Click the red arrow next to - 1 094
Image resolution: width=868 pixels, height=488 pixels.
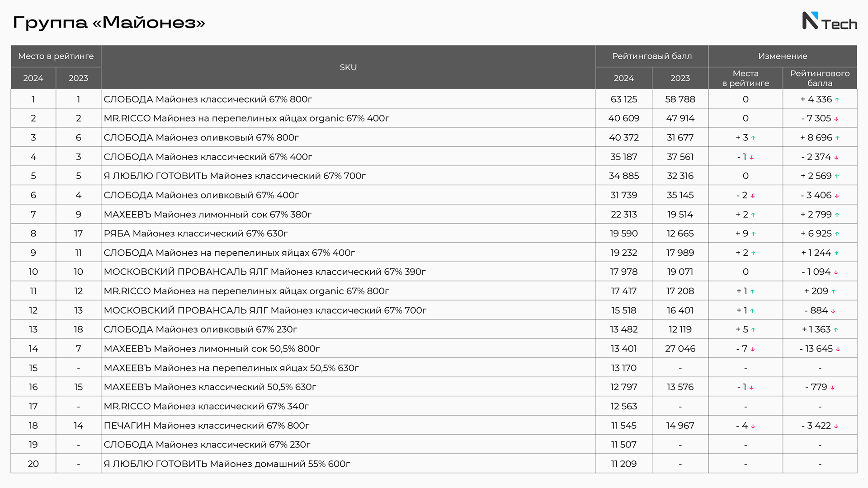click(836, 272)
